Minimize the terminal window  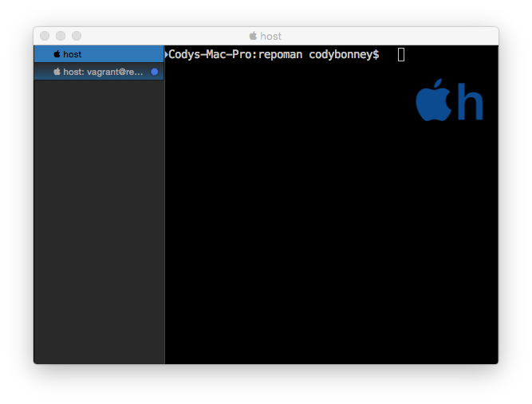(x=61, y=36)
